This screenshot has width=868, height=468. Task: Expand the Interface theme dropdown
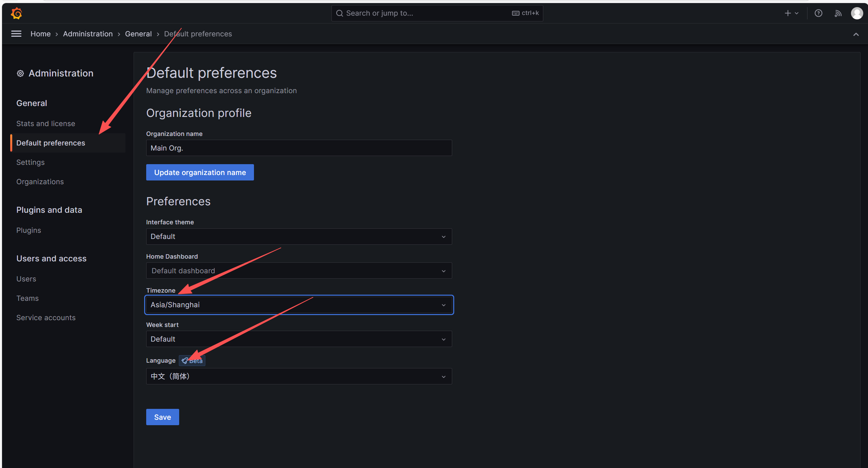click(299, 237)
